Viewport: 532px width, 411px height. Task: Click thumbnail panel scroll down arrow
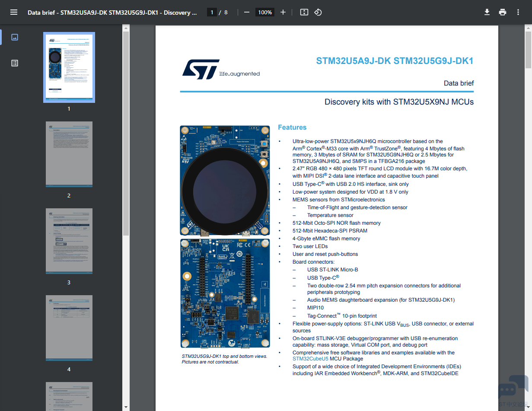pyautogui.click(x=126, y=407)
